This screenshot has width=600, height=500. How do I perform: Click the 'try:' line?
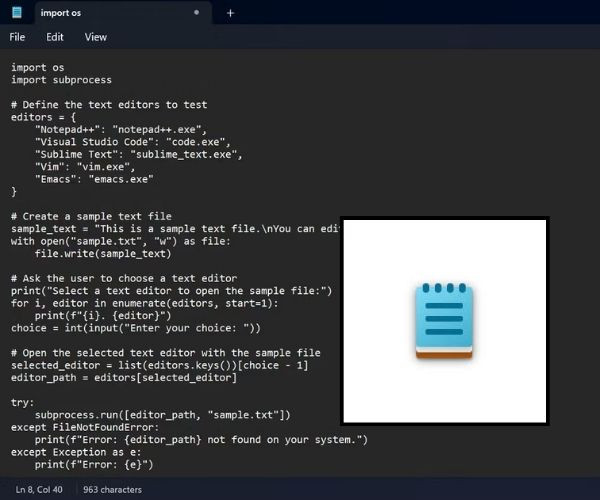coord(23,402)
